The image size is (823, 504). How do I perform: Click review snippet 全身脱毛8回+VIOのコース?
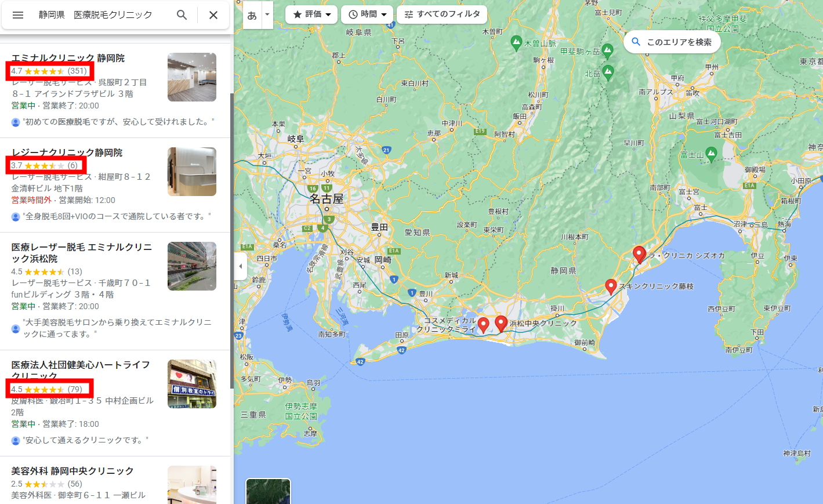(117, 216)
